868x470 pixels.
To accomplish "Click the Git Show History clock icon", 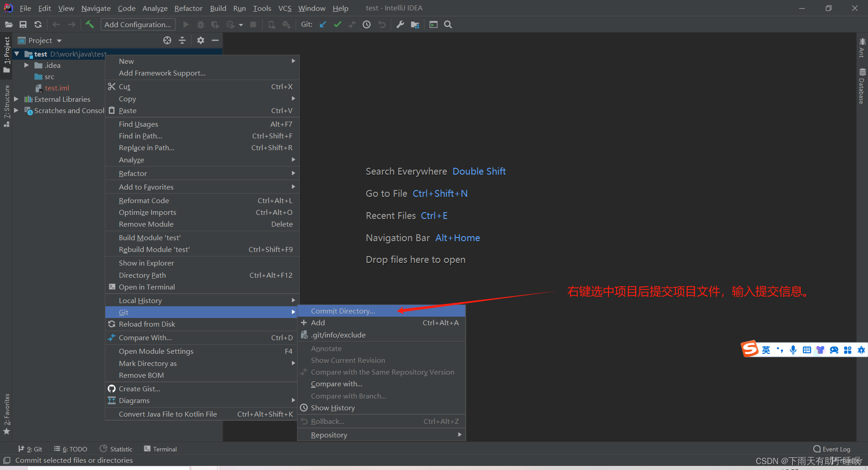I will [367, 24].
